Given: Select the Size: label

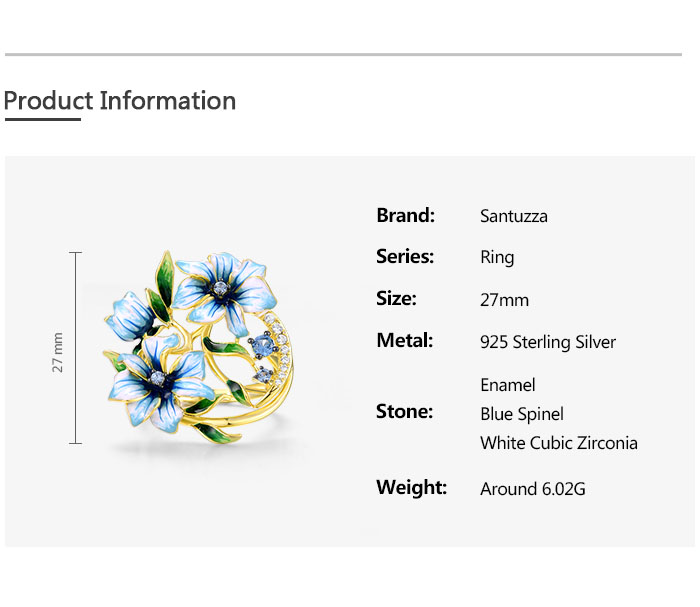Looking at the screenshot, I should point(396,299).
